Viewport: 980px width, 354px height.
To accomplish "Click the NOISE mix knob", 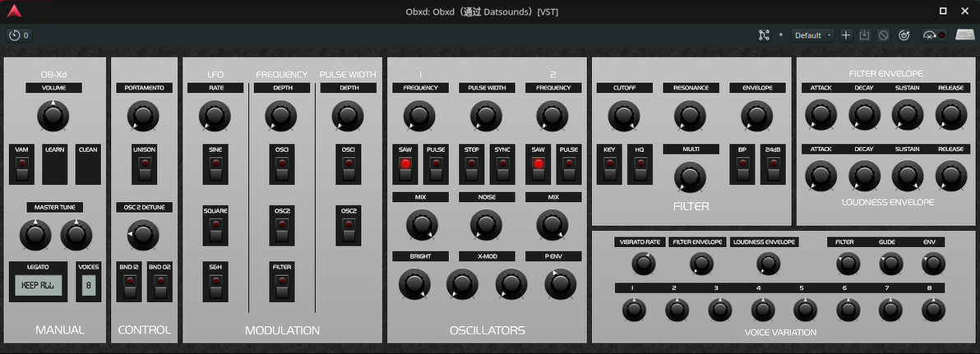I will (486, 225).
